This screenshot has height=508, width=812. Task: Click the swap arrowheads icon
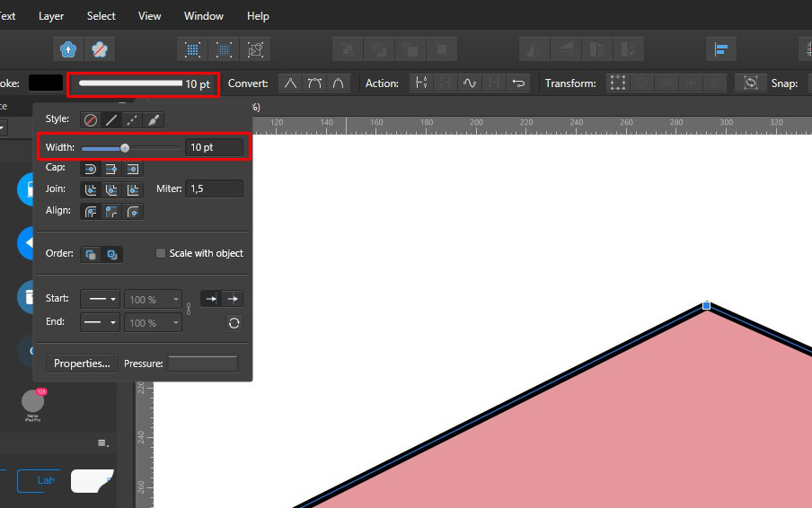234,323
